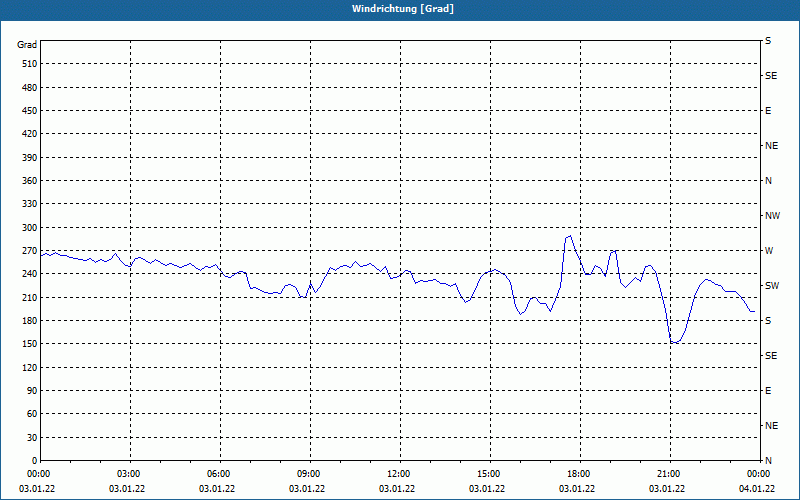Viewport: 800px width, 500px height.
Task: Click the E compass label on the 90 gridline
Action: (768, 391)
